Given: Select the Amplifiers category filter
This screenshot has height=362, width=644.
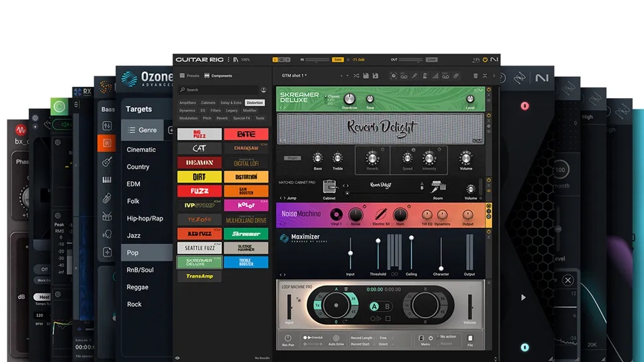Looking at the screenshot, I should coord(187,103).
